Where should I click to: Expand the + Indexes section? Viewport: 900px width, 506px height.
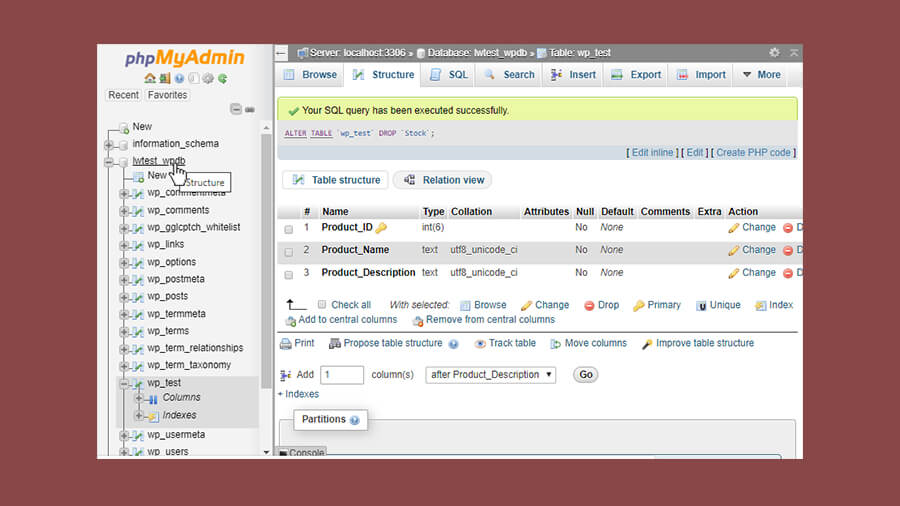coord(298,394)
